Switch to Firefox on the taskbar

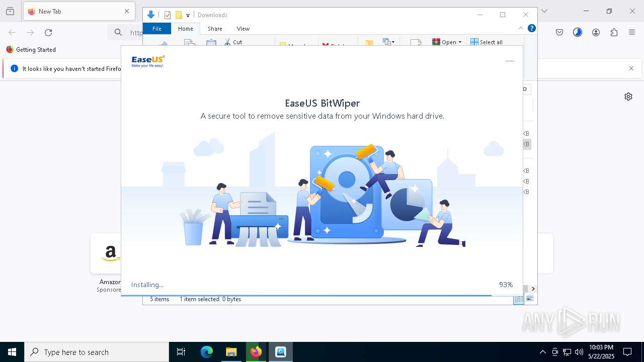[x=256, y=352]
